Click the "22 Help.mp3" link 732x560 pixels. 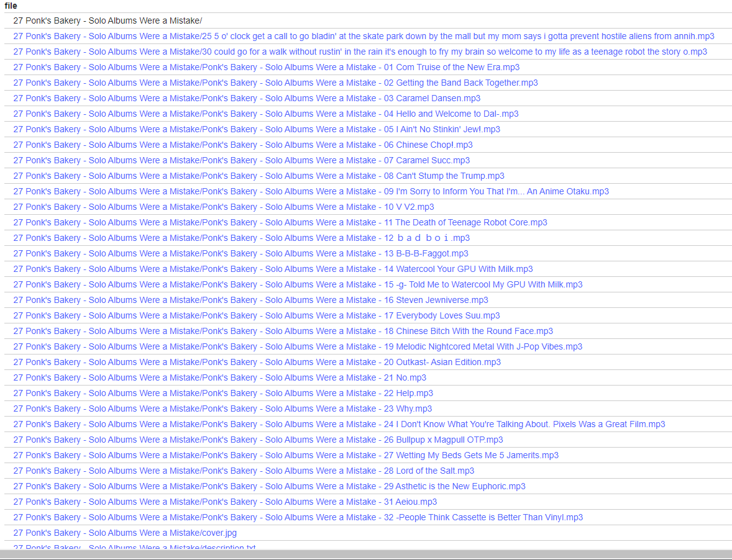point(223,393)
